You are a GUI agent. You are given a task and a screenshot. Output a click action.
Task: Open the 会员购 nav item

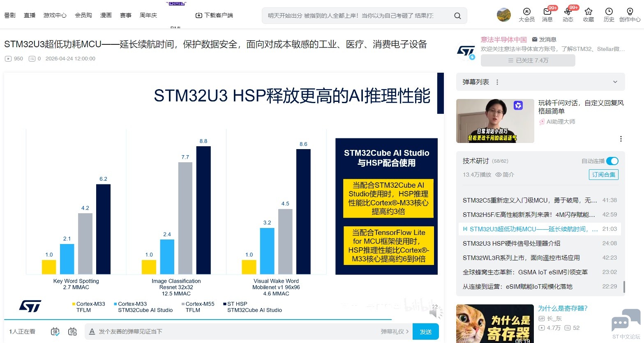pyautogui.click(x=83, y=15)
